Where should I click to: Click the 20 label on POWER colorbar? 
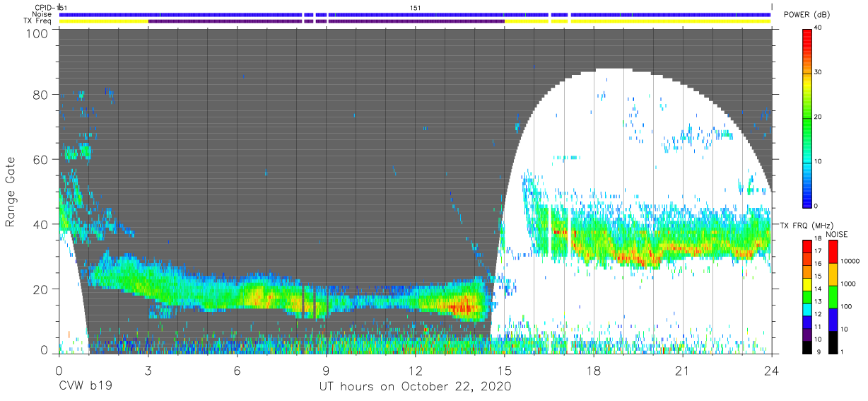coord(819,117)
